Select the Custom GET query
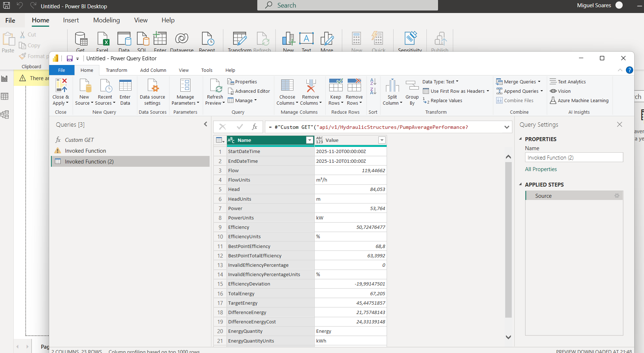This screenshot has height=353, width=644. (x=79, y=140)
